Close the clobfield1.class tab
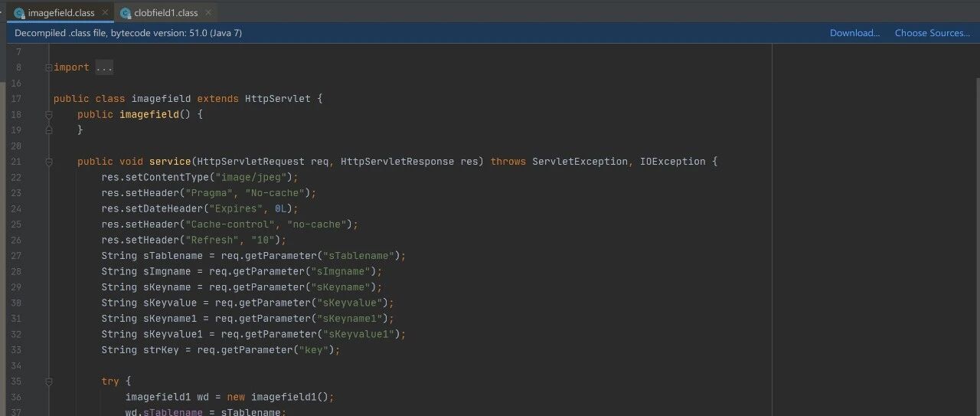Image resolution: width=980 pixels, height=416 pixels. coord(208,12)
